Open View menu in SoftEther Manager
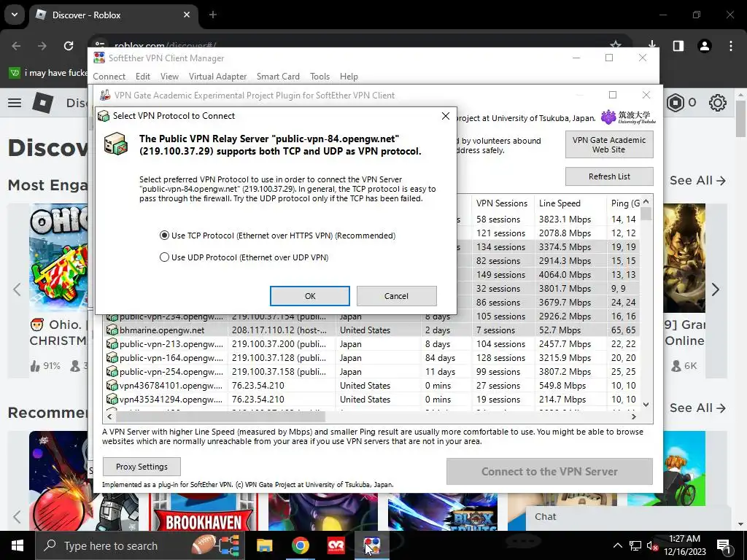The image size is (747, 560). pyautogui.click(x=169, y=76)
